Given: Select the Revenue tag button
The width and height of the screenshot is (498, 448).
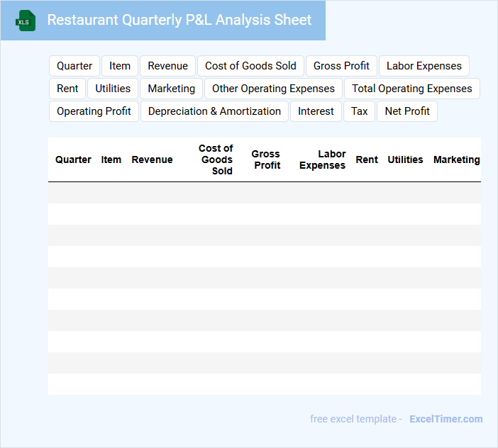Looking at the screenshot, I should pos(167,66).
